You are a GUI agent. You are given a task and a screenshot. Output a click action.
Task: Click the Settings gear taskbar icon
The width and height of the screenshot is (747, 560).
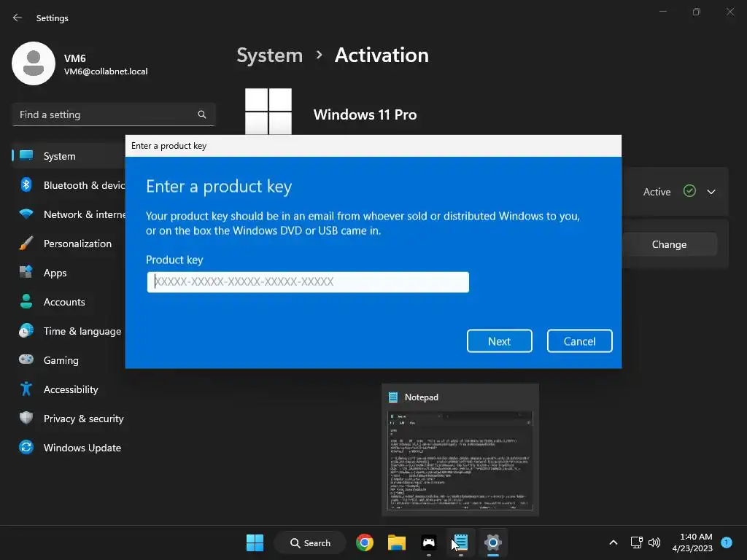click(493, 542)
